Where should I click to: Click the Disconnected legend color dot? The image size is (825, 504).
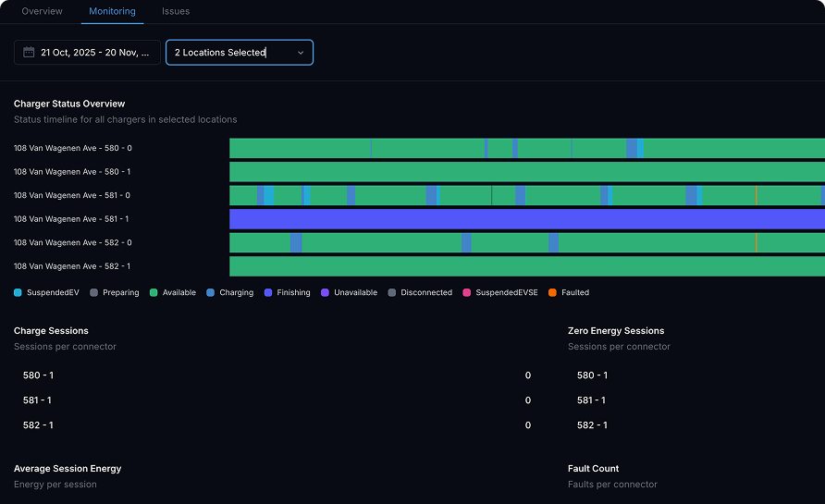point(392,292)
